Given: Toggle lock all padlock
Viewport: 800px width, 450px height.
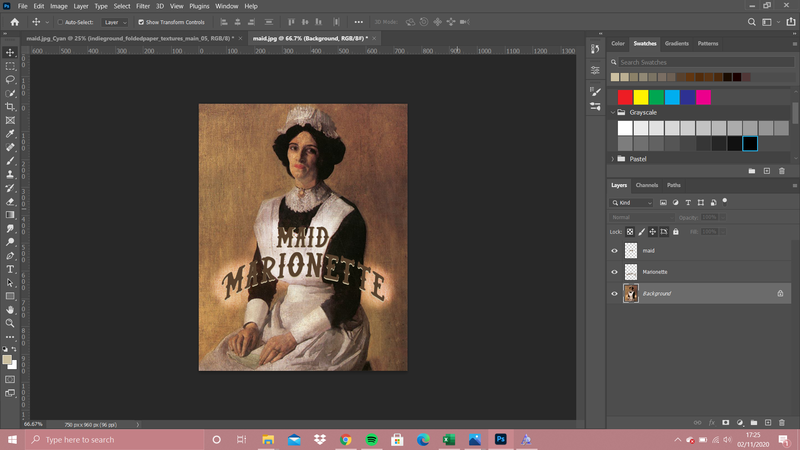Looking at the screenshot, I should pos(676,232).
